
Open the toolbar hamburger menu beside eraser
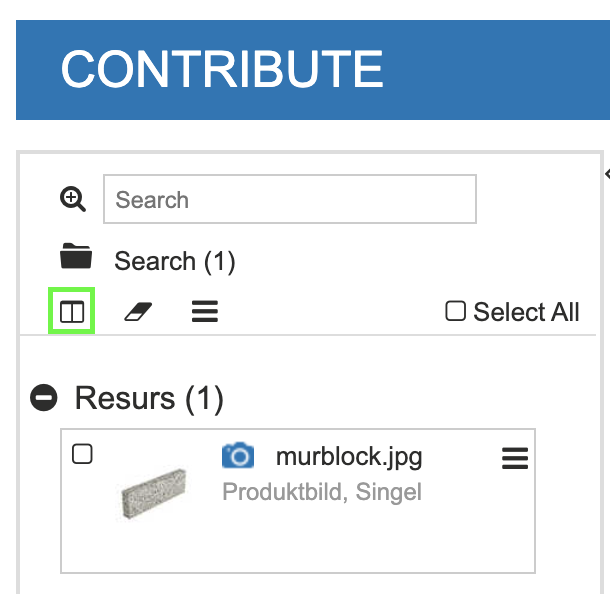(205, 312)
